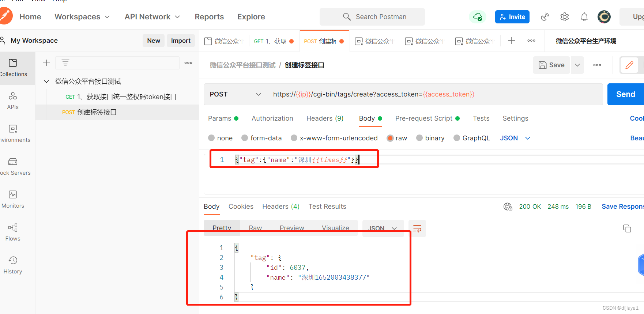The width and height of the screenshot is (644, 314).
Task: Open a new request tab with plus icon
Action: point(512,41)
